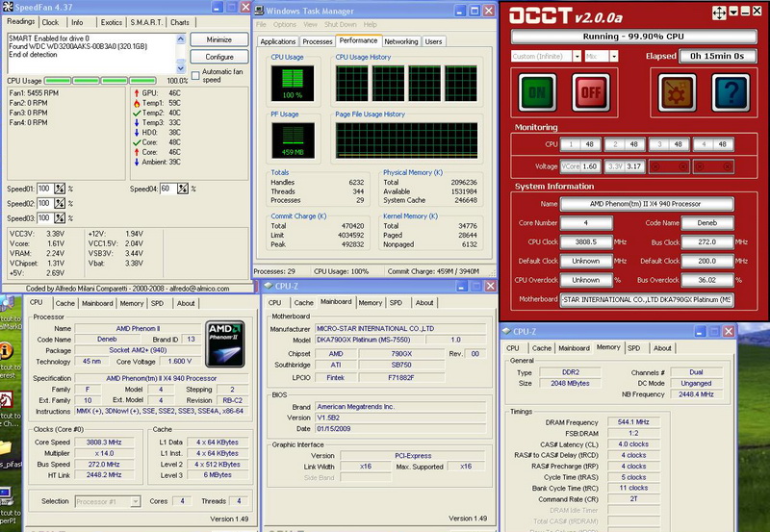Click the Minimize button in SpeedFan
The image size is (770, 532).
219,39
